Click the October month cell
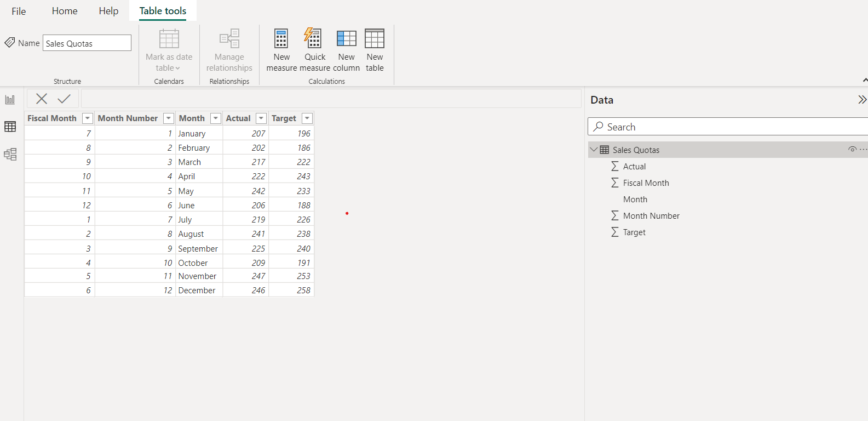Viewport: 868px width, 421px height. click(x=199, y=263)
